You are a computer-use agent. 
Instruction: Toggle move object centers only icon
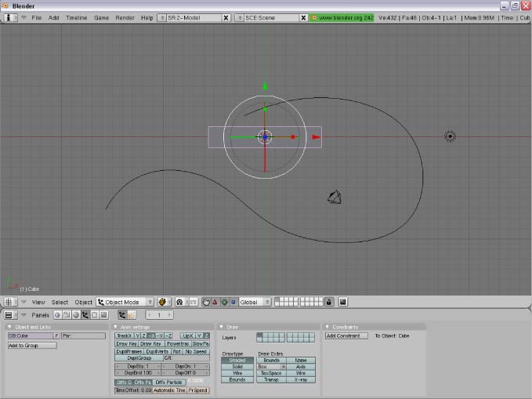point(193,302)
